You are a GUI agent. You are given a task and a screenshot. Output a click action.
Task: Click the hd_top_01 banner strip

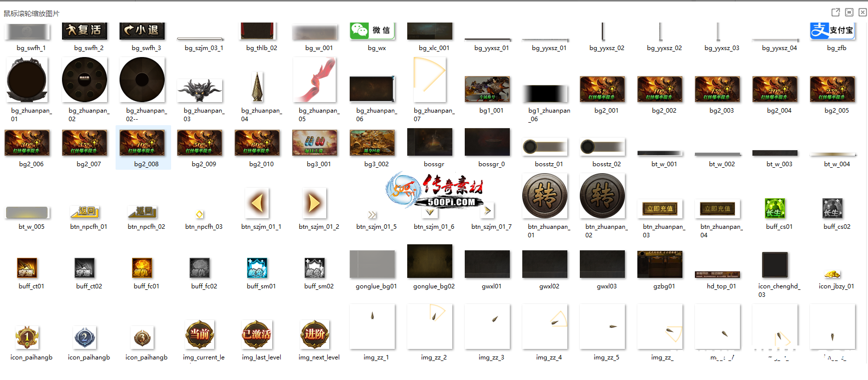[717, 274]
